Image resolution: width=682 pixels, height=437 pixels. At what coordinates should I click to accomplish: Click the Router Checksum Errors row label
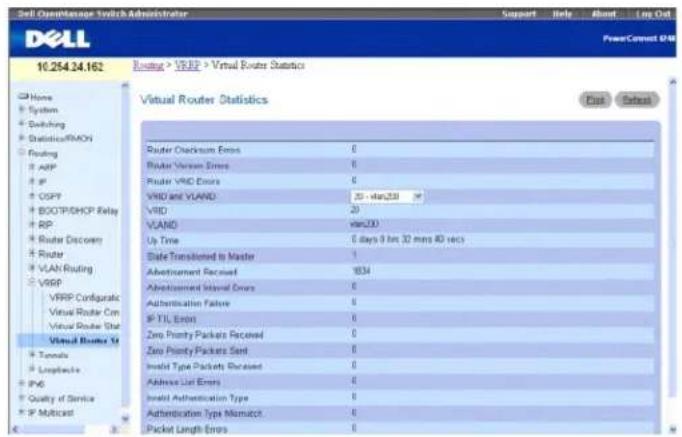tap(193, 150)
